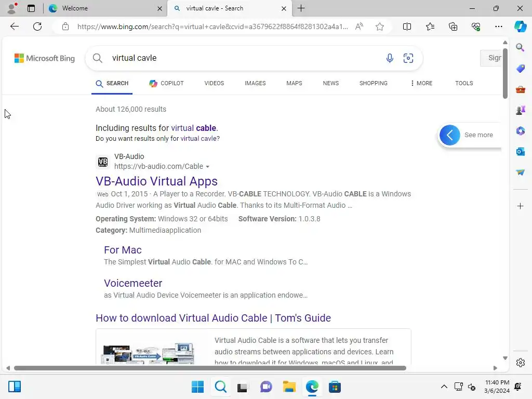Open the TOOLS option
This screenshot has width=532, height=399.
click(464, 84)
